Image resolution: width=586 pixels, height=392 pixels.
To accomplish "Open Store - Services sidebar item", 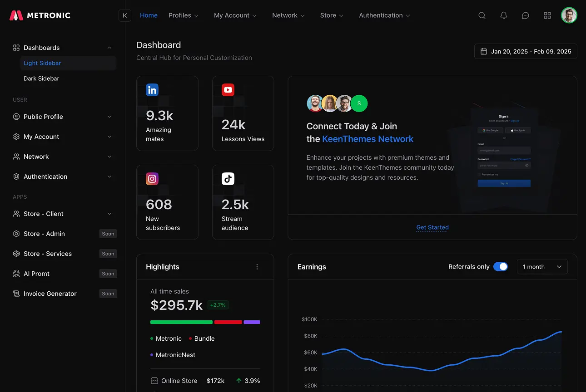I will click(x=65, y=254).
